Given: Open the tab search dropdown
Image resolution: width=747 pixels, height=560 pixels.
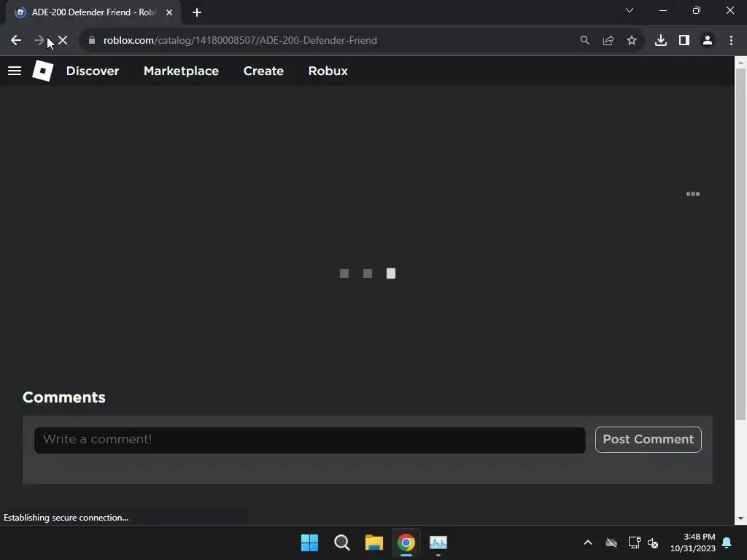Looking at the screenshot, I should (630, 10).
